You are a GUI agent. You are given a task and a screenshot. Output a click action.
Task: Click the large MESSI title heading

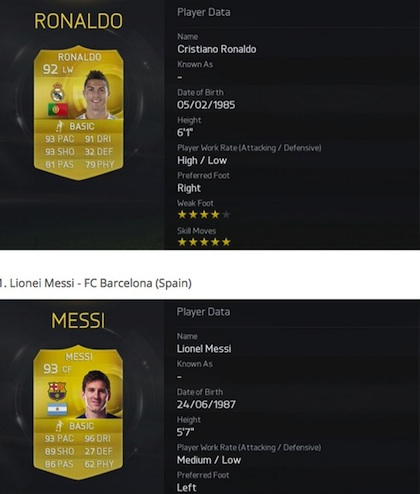(x=78, y=321)
